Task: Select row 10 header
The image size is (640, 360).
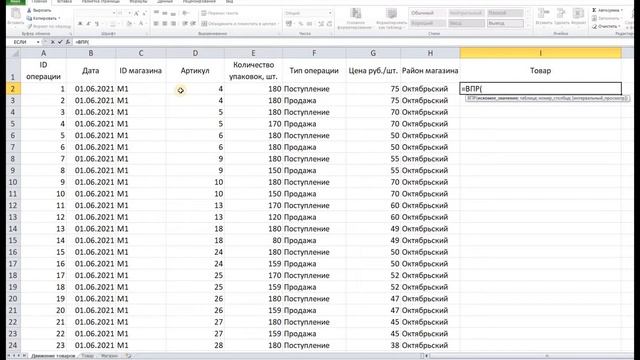Action: coord(13,182)
